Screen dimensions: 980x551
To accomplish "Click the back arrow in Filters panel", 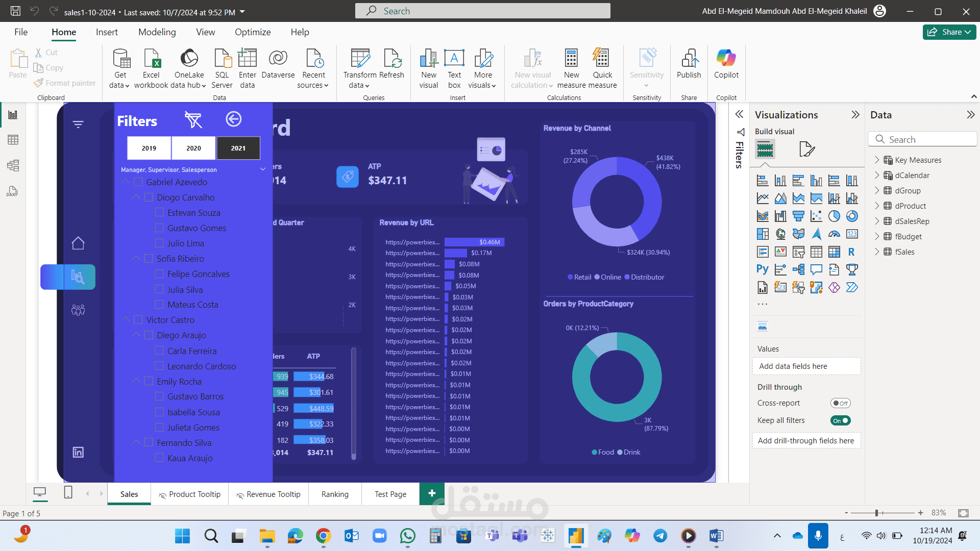I will click(x=233, y=119).
